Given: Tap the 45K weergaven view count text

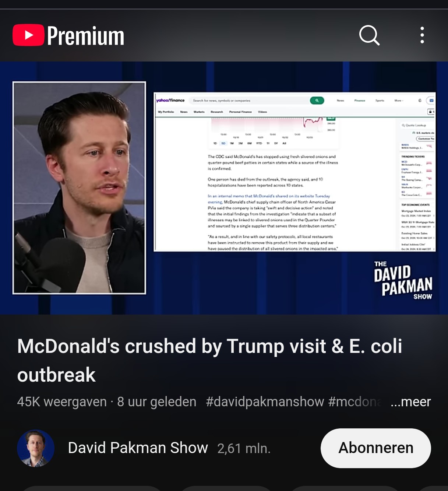Looking at the screenshot, I should coord(62,402).
